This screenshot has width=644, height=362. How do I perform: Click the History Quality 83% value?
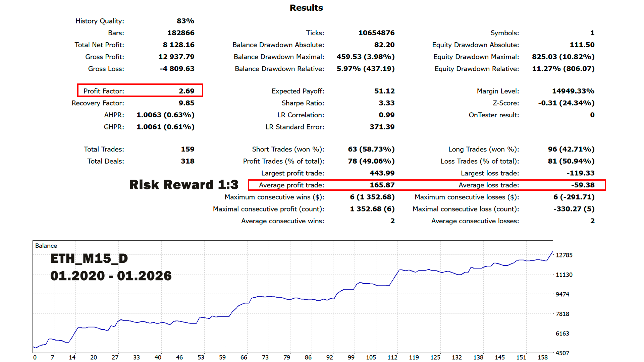[185, 21]
